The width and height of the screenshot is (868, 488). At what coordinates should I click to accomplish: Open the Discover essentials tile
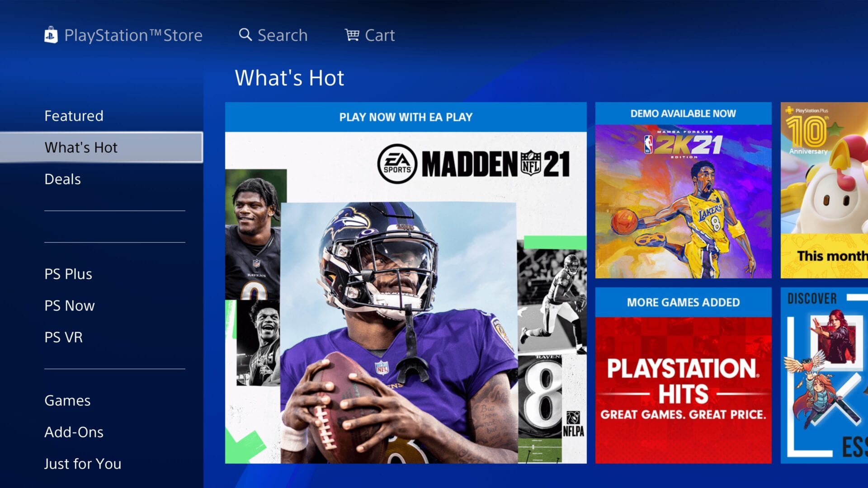tap(824, 375)
